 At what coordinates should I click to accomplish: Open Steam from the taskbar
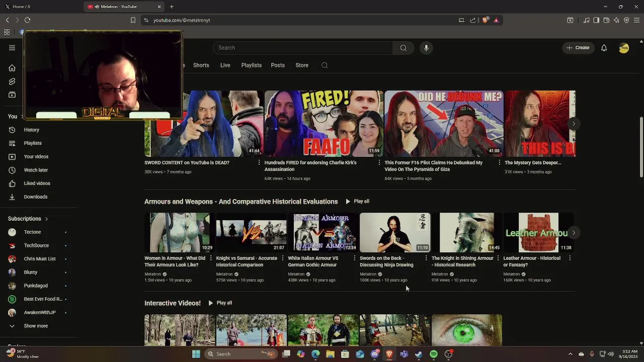419,354
